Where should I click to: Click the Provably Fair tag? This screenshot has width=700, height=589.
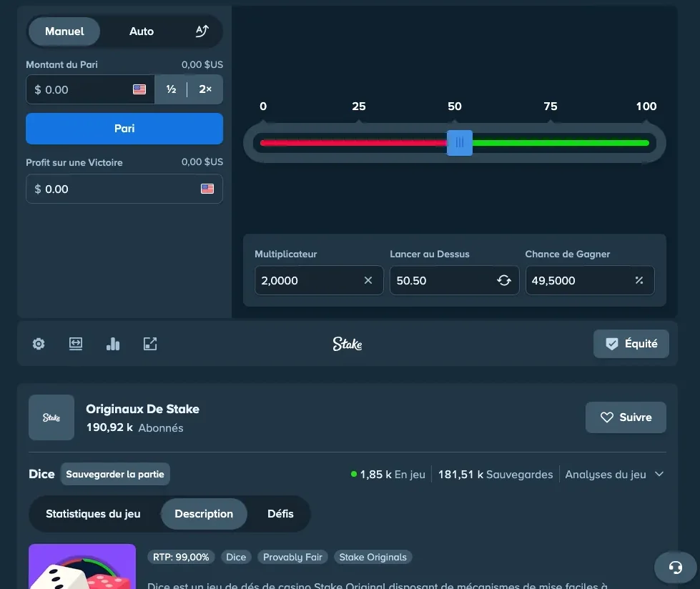[292, 557]
